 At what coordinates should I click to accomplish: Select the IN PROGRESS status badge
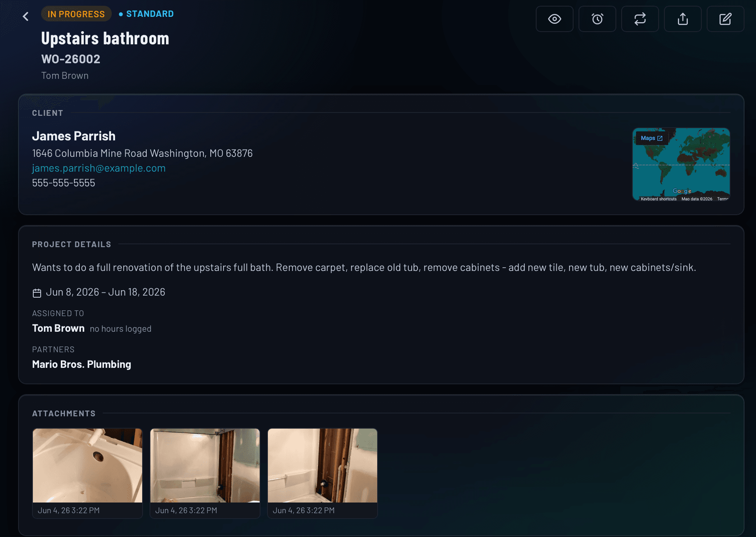point(76,14)
